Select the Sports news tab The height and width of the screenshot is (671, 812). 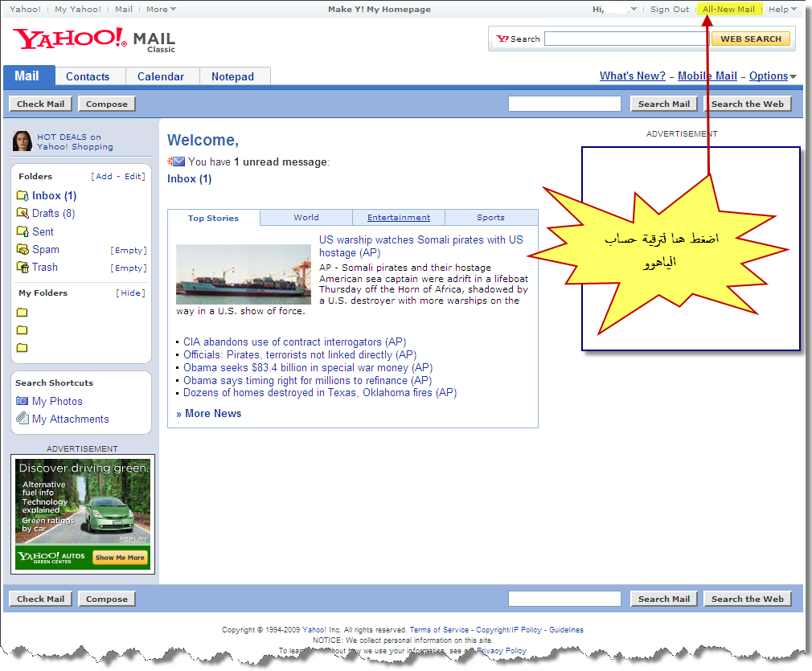tap(491, 218)
